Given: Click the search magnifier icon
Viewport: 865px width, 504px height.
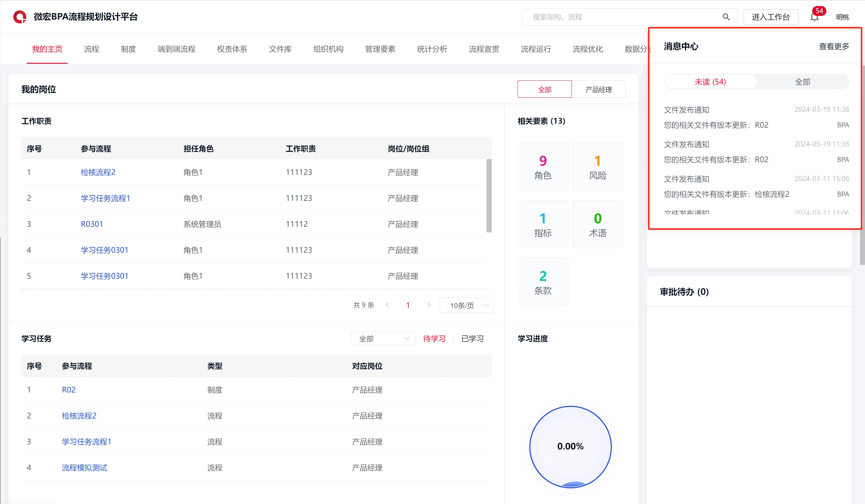Looking at the screenshot, I should 726,17.
